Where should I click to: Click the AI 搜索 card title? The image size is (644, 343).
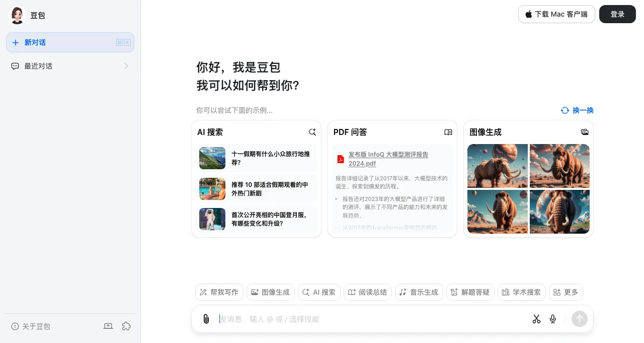click(210, 132)
